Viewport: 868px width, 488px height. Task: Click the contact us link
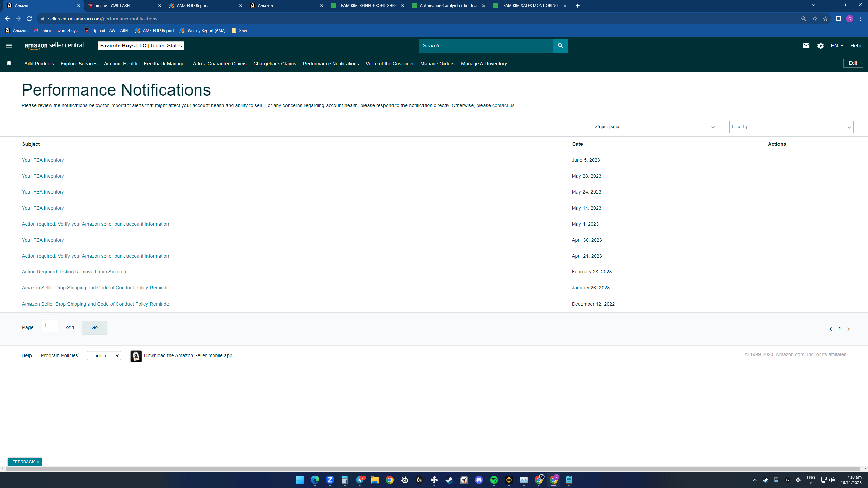coord(503,105)
